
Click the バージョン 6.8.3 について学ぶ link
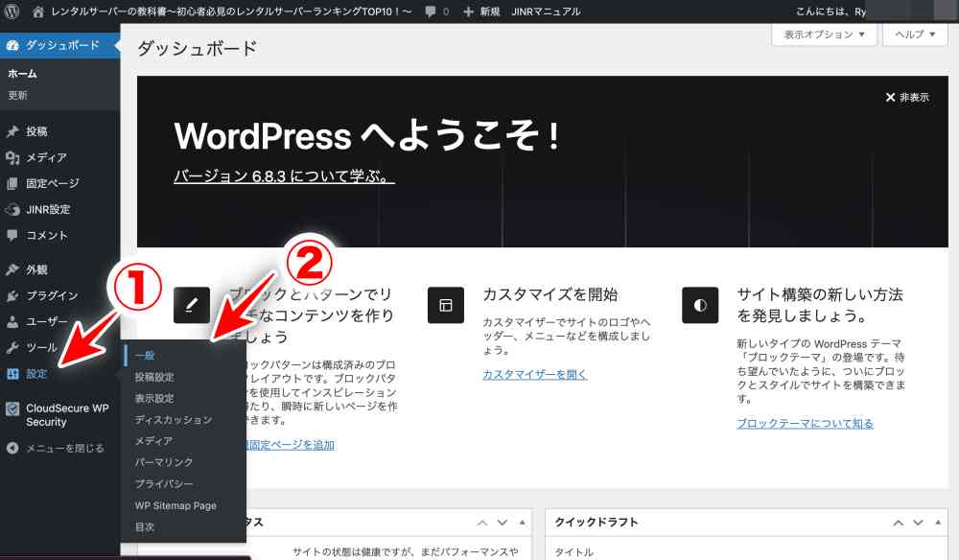[x=284, y=177]
